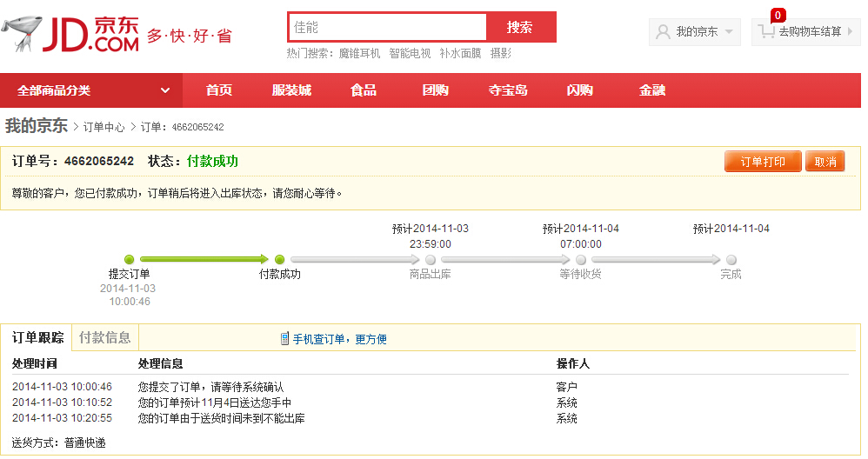
Task: Go to the 服装城 navigation item
Action: coord(291,90)
